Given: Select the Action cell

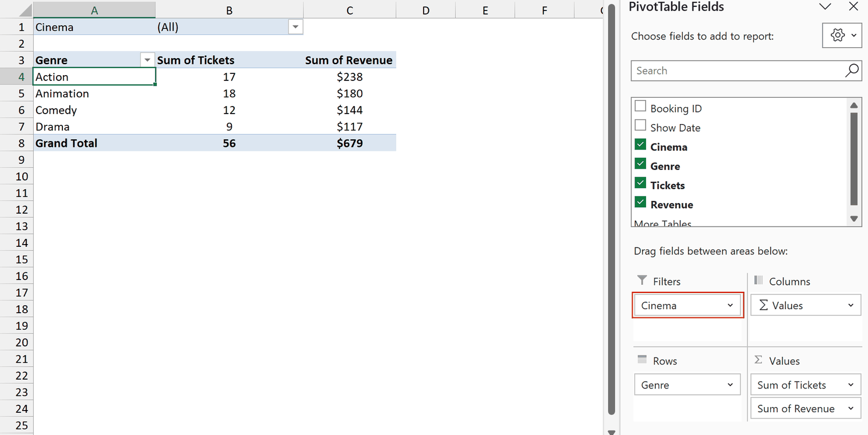Looking at the screenshot, I should tap(94, 77).
